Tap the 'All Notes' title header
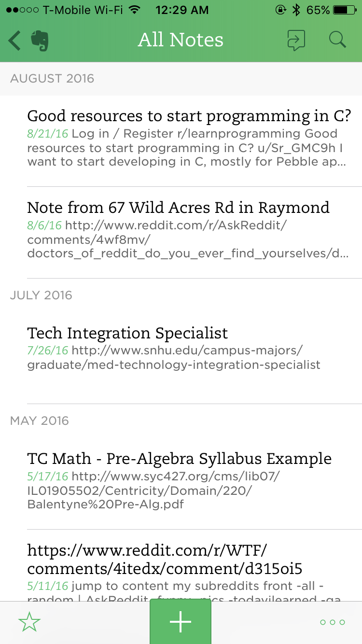Viewport: 362px width, 644px height. [x=181, y=40]
